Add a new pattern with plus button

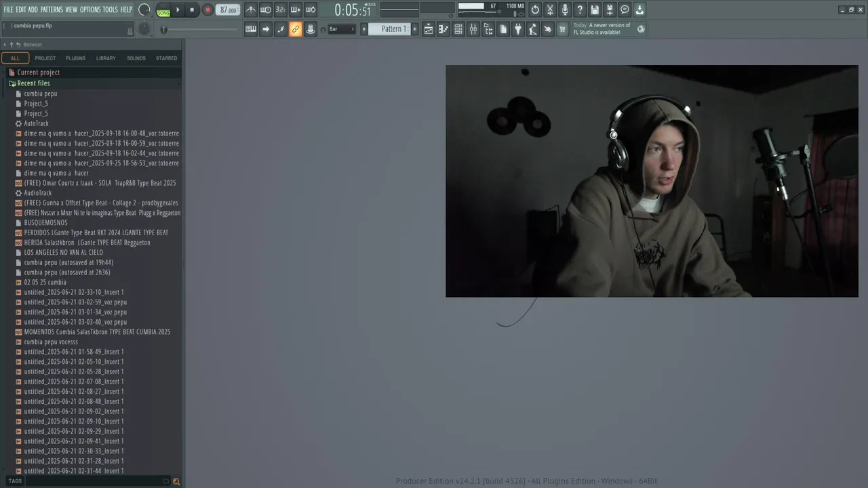(x=415, y=29)
